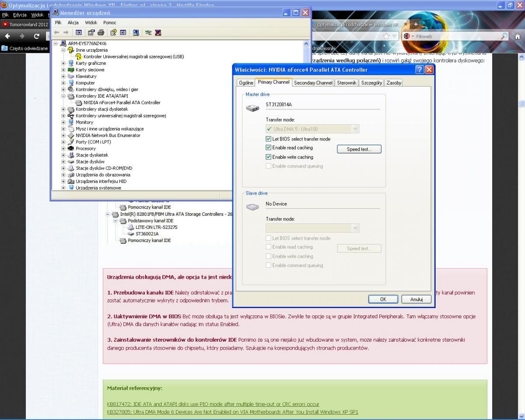Click the Karty graficzne device icon
This screenshot has width=525, height=420.
pyautogui.click(x=71, y=63)
